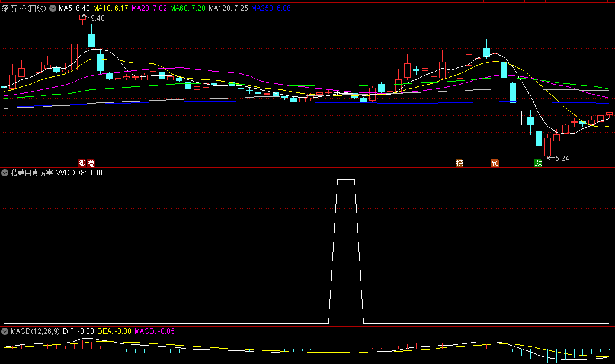Click the 预 forecast marker icon
This screenshot has height=364, width=615.
point(495,163)
